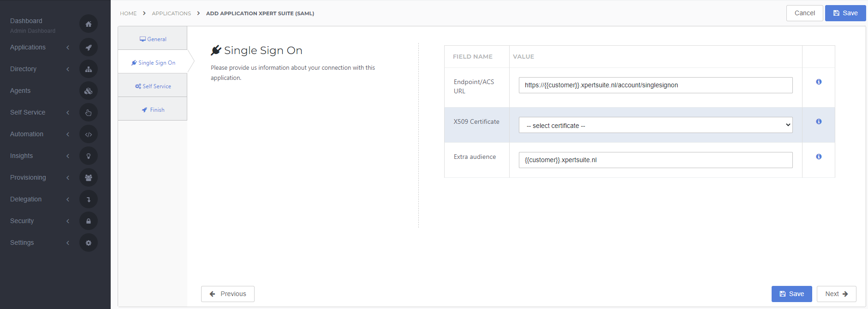Show info for Extra audience field

(819, 157)
